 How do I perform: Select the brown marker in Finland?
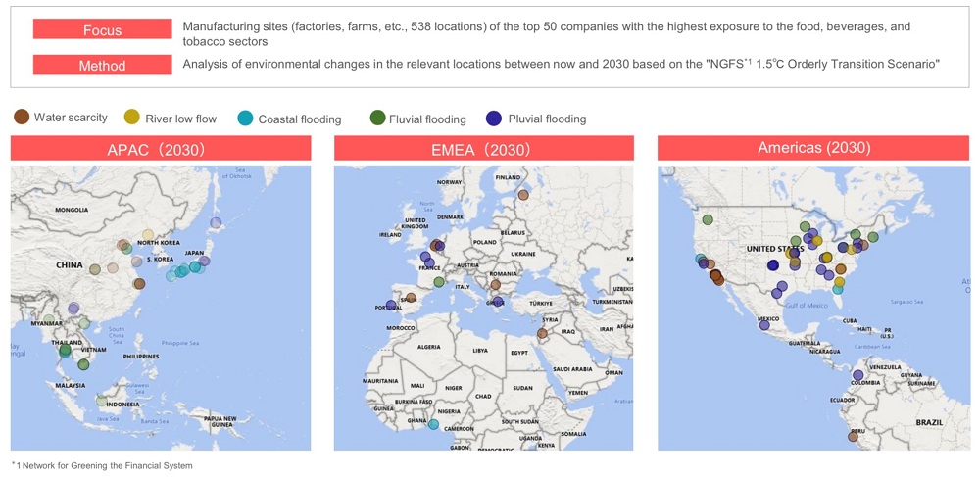523,195
